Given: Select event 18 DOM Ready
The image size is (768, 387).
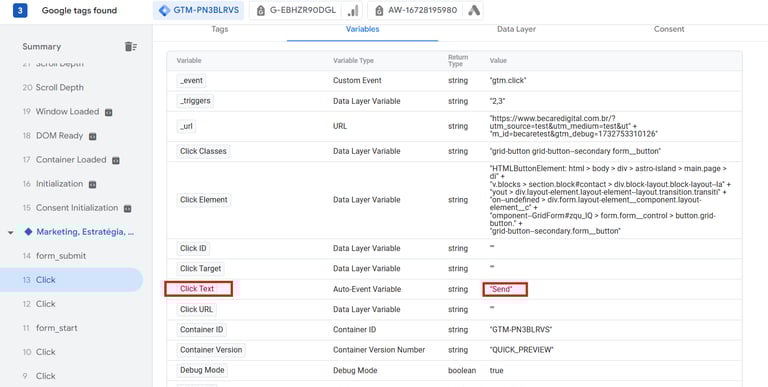Looking at the screenshot, I should click(59, 136).
